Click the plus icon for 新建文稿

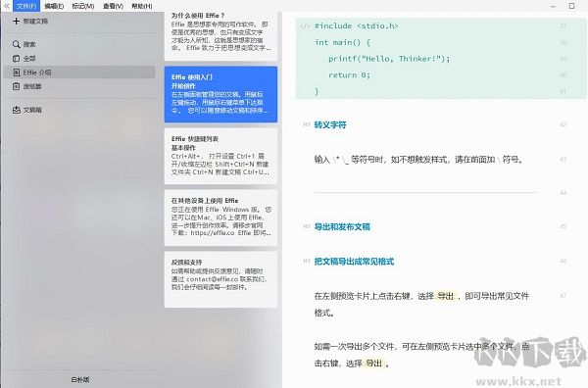click(16, 21)
